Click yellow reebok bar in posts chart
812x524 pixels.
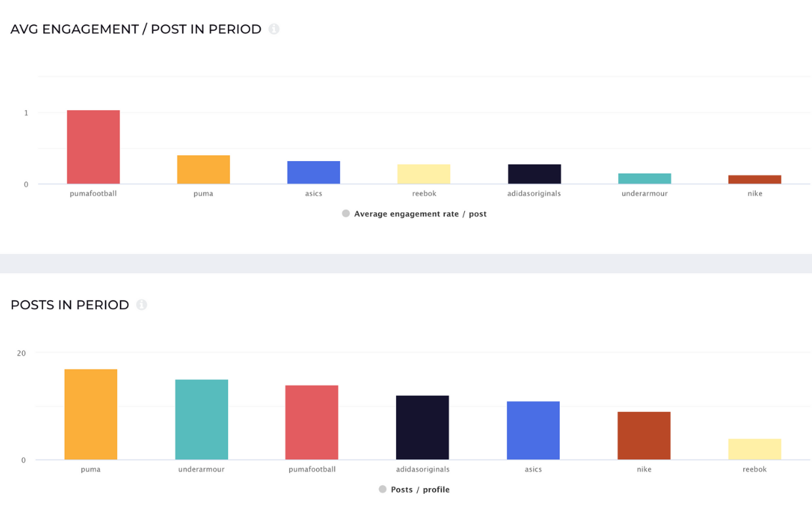click(754, 449)
